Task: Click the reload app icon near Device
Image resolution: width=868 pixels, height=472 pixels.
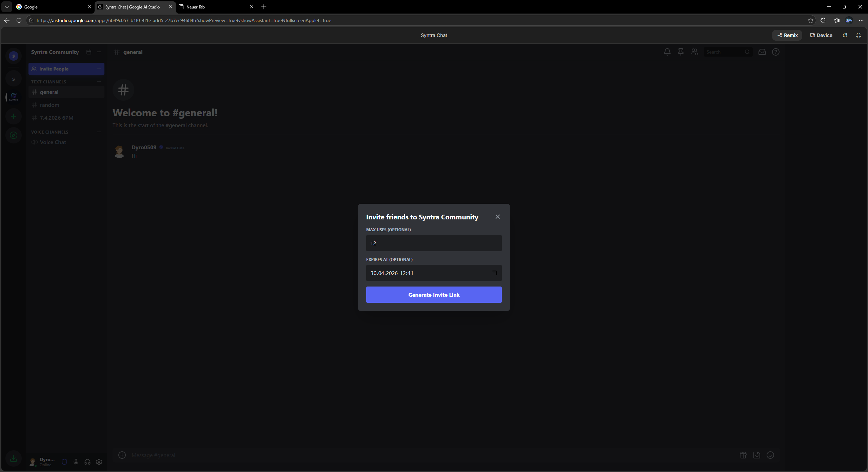Action: point(845,35)
